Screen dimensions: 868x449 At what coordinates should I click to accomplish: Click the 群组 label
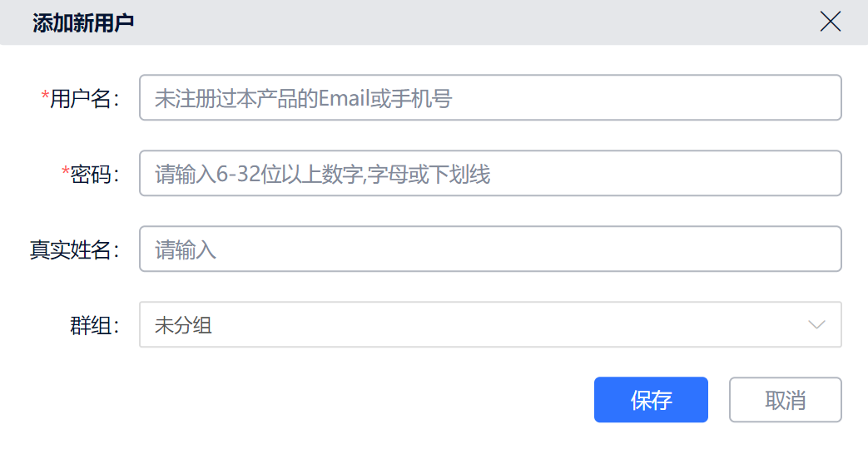point(94,324)
